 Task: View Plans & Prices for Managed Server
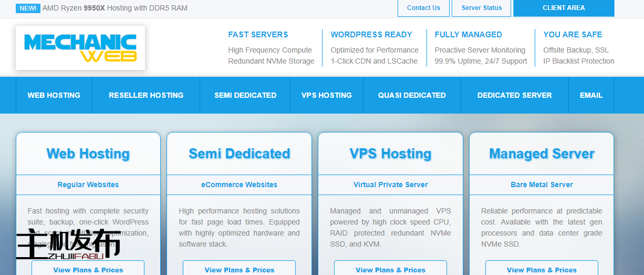(542, 269)
